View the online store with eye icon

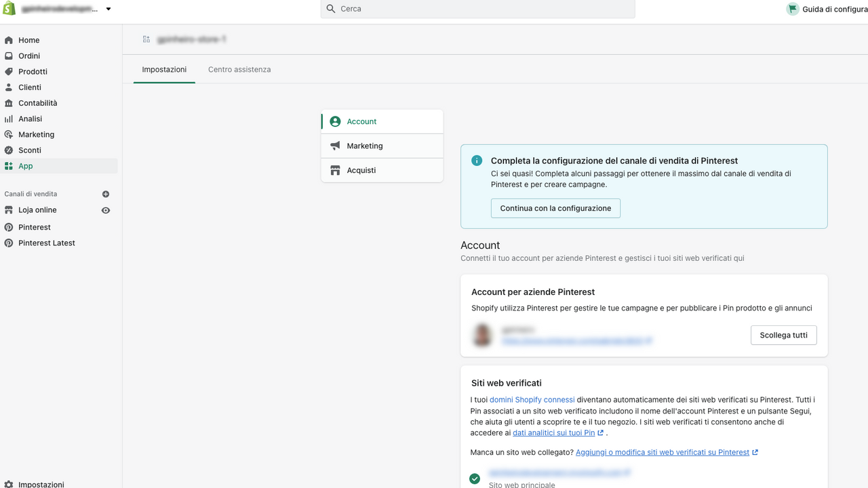pos(106,210)
